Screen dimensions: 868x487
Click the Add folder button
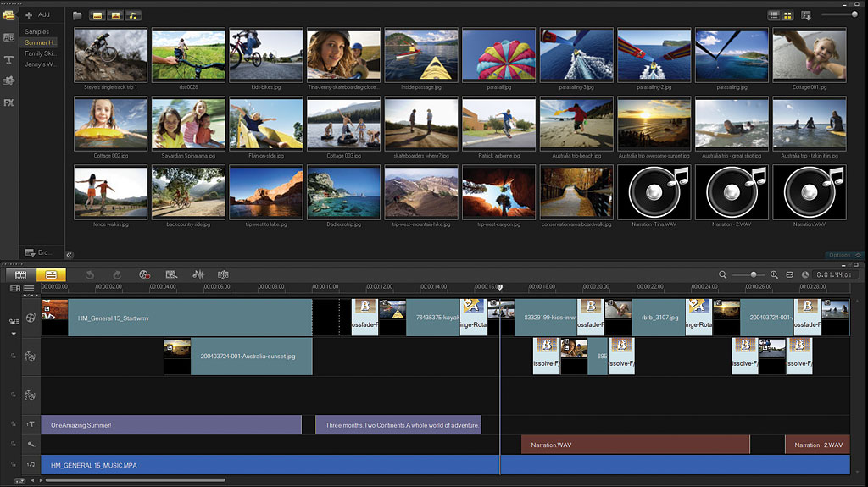[37, 14]
